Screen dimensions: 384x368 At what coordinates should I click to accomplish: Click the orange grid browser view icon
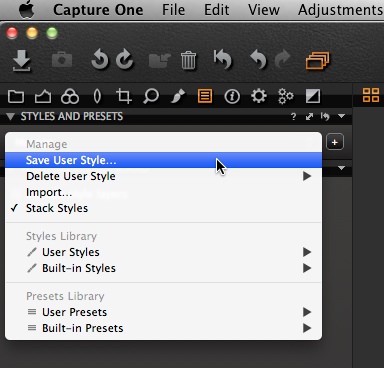[371, 95]
